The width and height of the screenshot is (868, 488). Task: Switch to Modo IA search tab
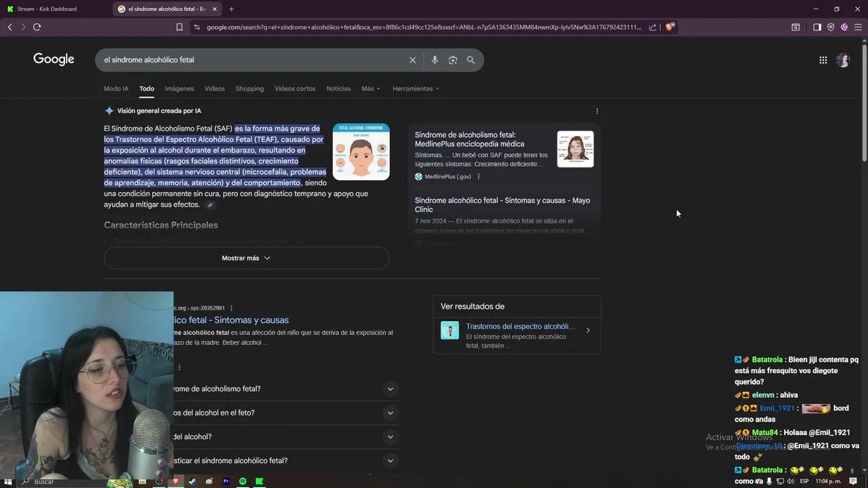116,89
